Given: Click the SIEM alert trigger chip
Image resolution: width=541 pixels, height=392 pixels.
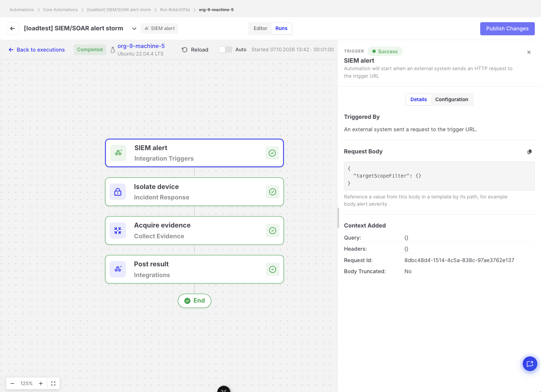Looking at the screenshot, I should [159, 28].
